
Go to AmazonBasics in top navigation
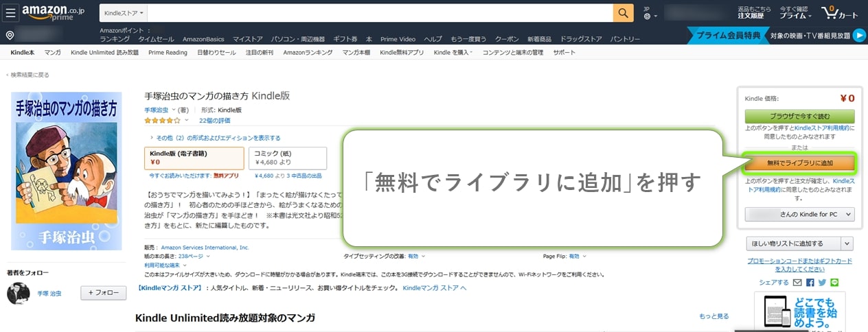203,39
